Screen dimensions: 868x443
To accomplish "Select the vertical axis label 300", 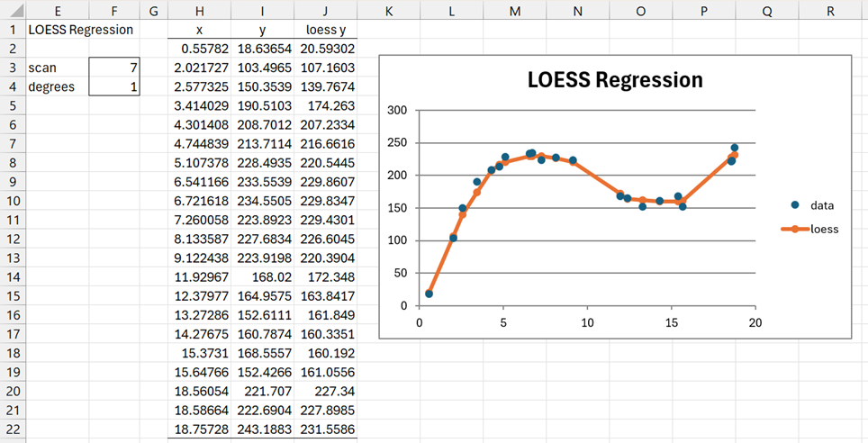I will pos(397,111).
